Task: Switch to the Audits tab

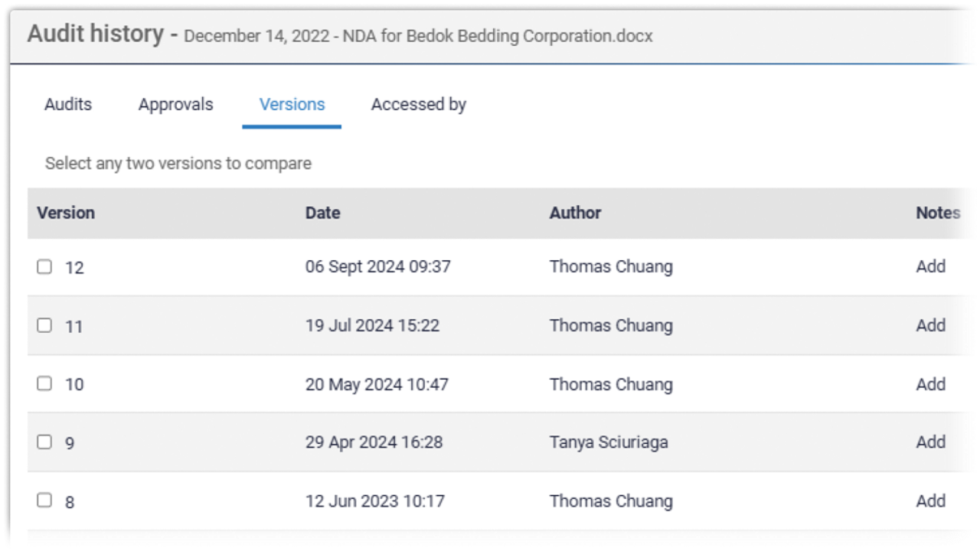Action: click(x=68, y=105)
